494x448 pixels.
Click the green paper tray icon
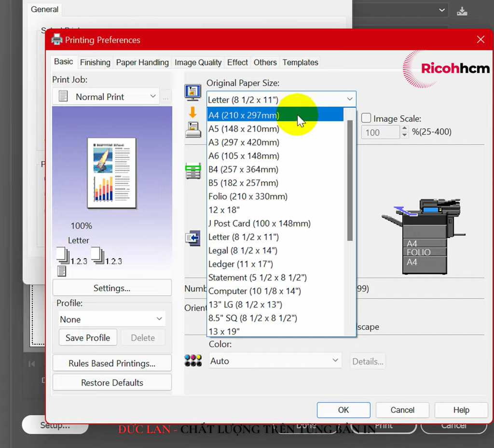click(x=193, y=170)
